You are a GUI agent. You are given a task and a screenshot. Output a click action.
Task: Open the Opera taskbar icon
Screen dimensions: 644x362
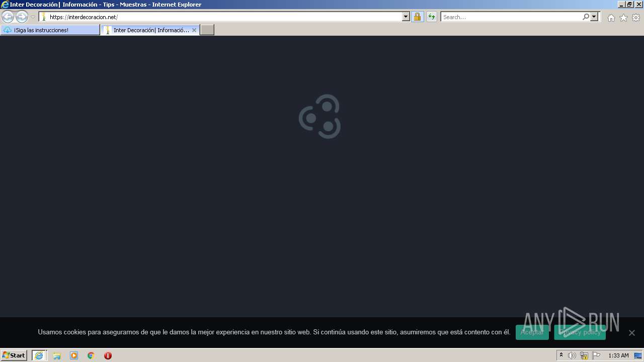click(108, 355)
